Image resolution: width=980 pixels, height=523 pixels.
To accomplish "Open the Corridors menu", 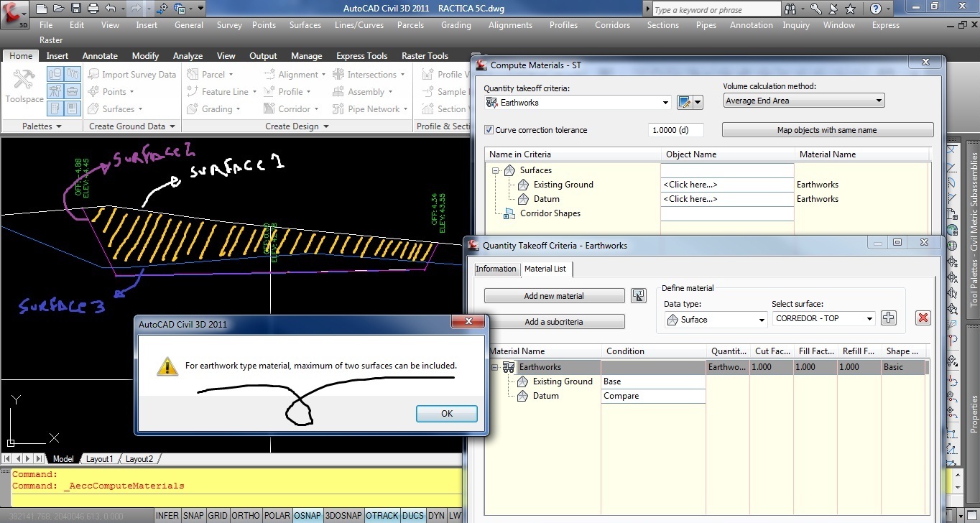I will [612, 25].
